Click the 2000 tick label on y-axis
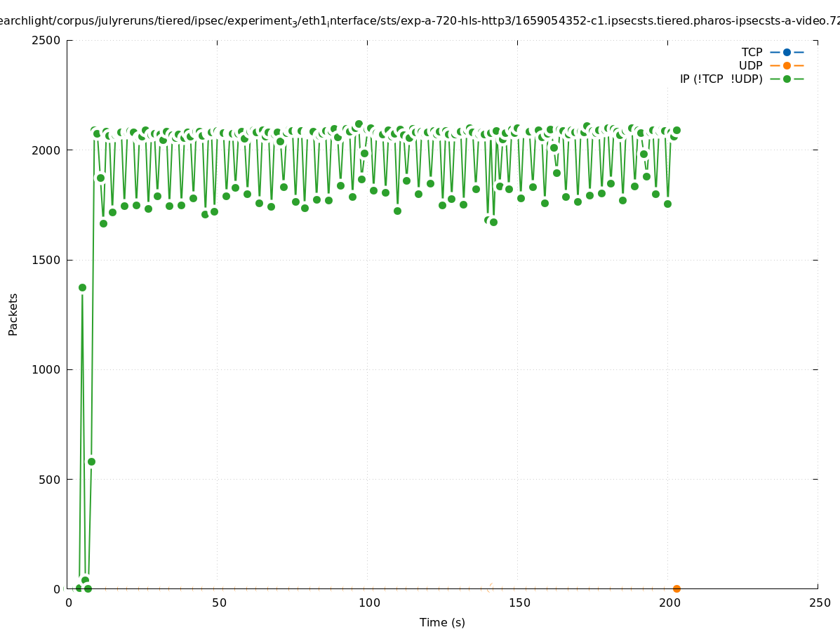840x632 pixels. (x=47, y=150)
